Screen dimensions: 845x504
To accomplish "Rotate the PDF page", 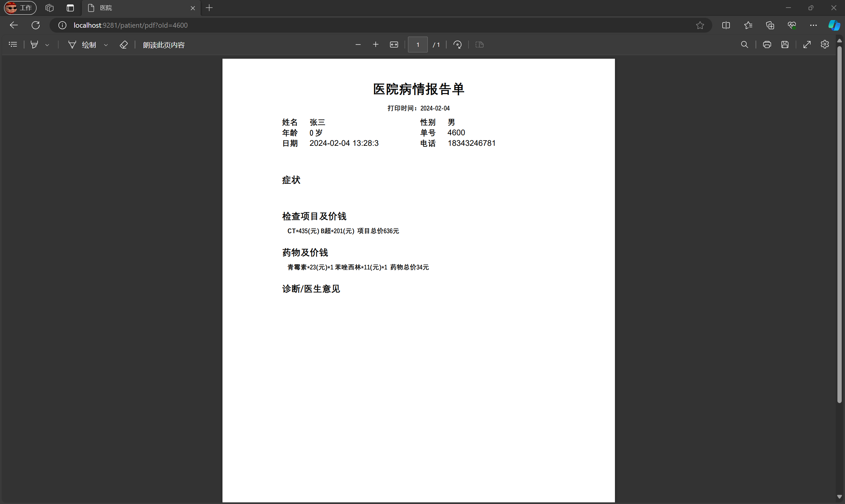I will tap(457, 45).
